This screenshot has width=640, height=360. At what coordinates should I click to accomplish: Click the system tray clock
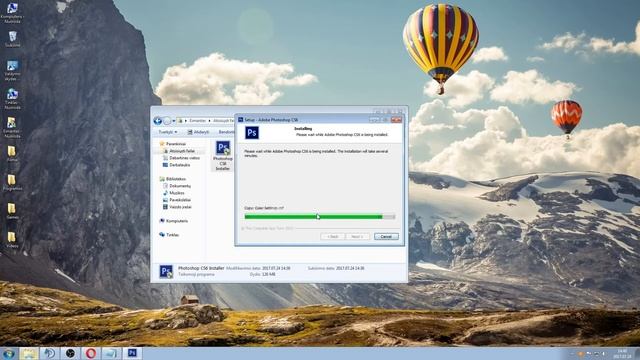(x=622, y=354)
